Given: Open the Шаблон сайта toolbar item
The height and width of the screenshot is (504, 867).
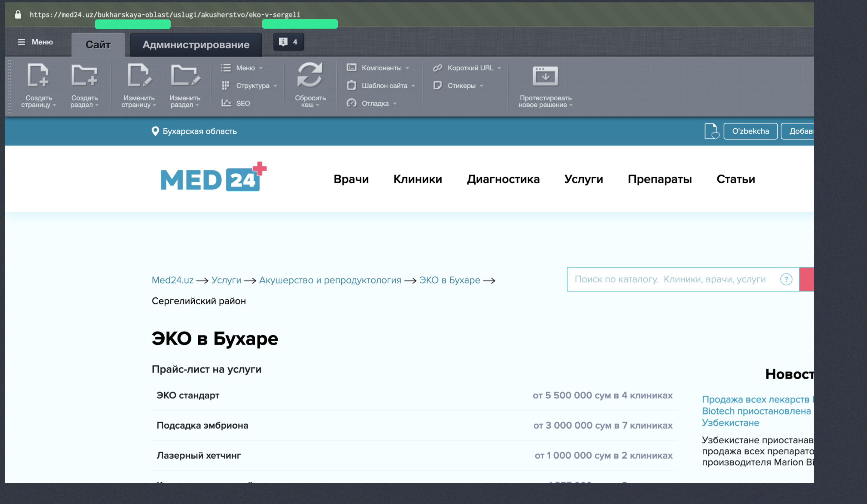Looking at the screenshot, I should [x=381, y=86].
